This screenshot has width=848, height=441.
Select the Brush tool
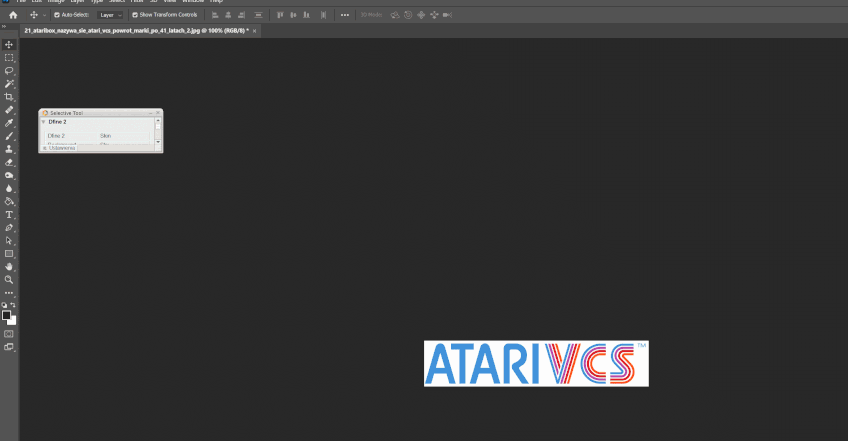click(9, 136)
